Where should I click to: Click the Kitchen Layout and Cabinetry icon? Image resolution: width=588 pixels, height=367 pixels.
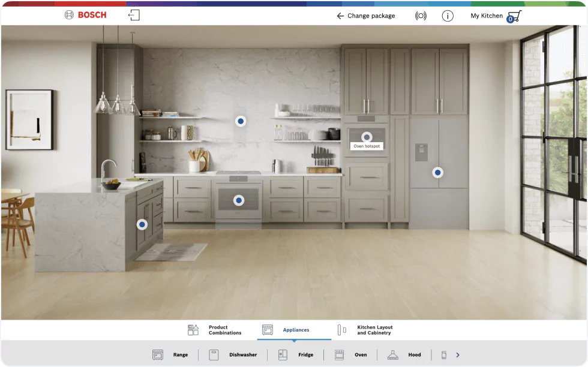[341, 330]
